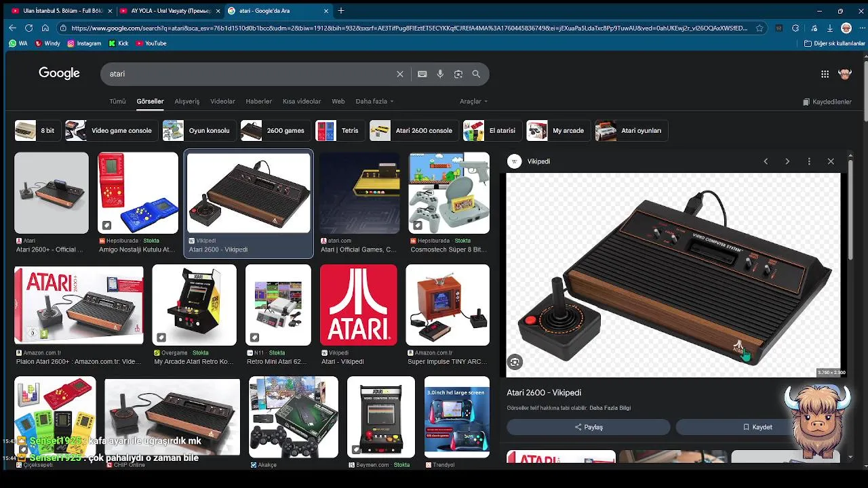Open the red Atari logo Vikipedi thumbnail
Viewport: 868px width, 488px height.
[358, 305]
